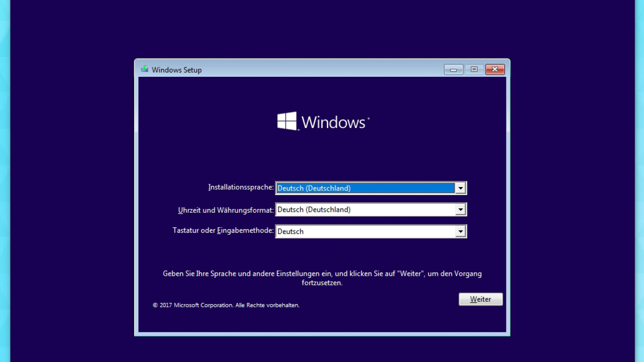Screen dimensions: 644x362
Task: Minimize the Windows Setup window
Action: [x=453, y=70]
